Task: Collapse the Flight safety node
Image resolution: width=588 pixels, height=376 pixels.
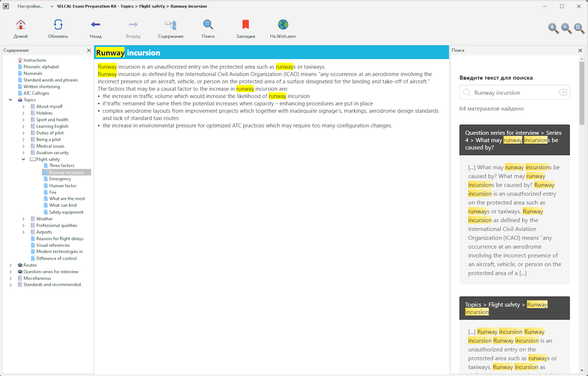Action: pos(23,159)
